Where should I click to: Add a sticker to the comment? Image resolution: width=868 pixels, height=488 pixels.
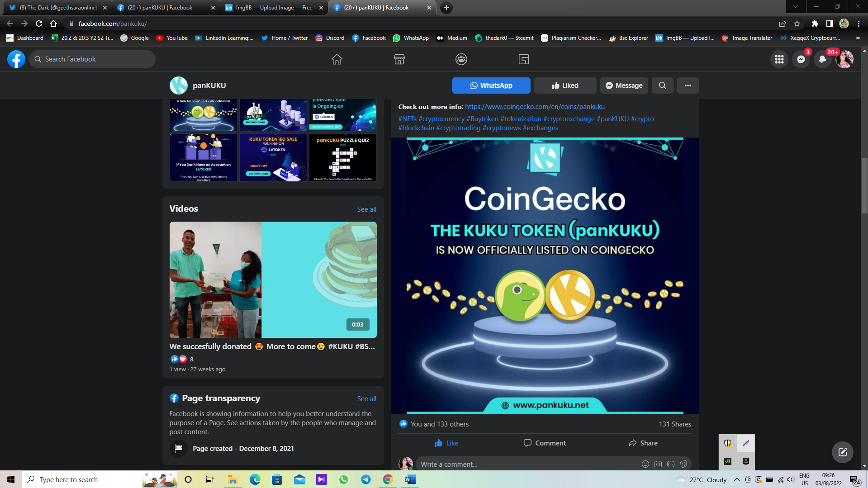point(683,464)
